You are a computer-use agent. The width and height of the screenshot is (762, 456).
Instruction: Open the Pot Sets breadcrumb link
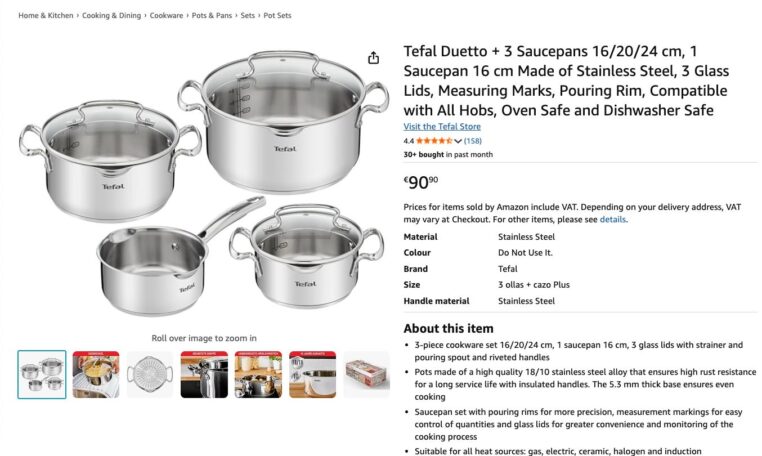tap(277, 16)
